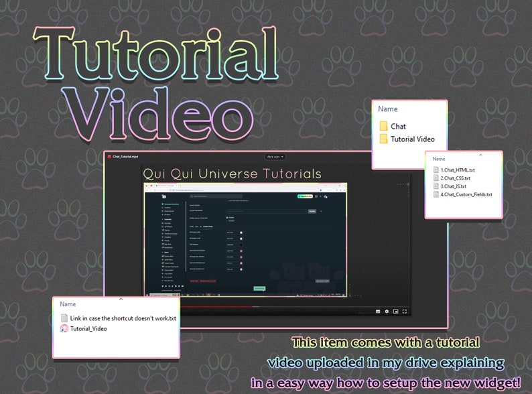The image size is (532, 394).
Task: Click the red video progress bar
Action: pyautogui.click(x=217, y=307)
